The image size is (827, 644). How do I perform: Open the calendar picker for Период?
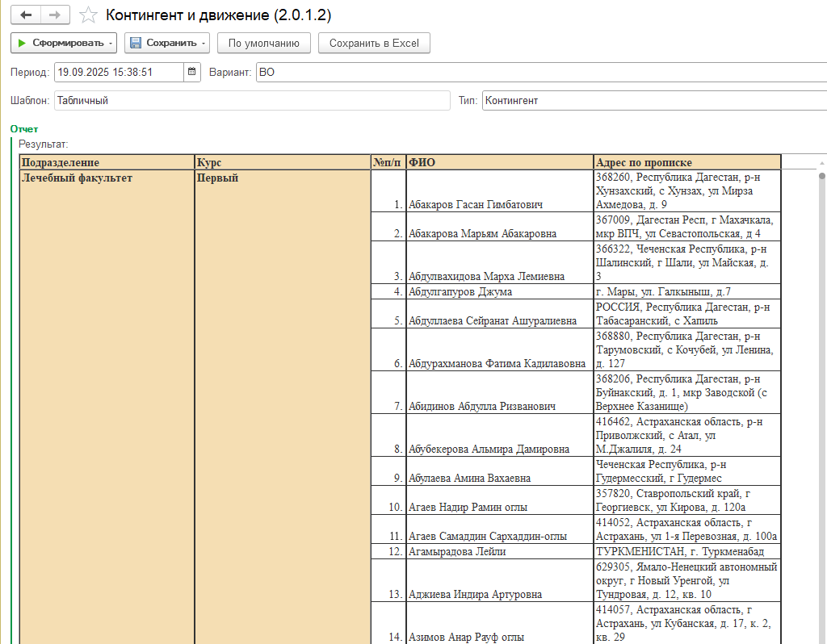[192, 72]
